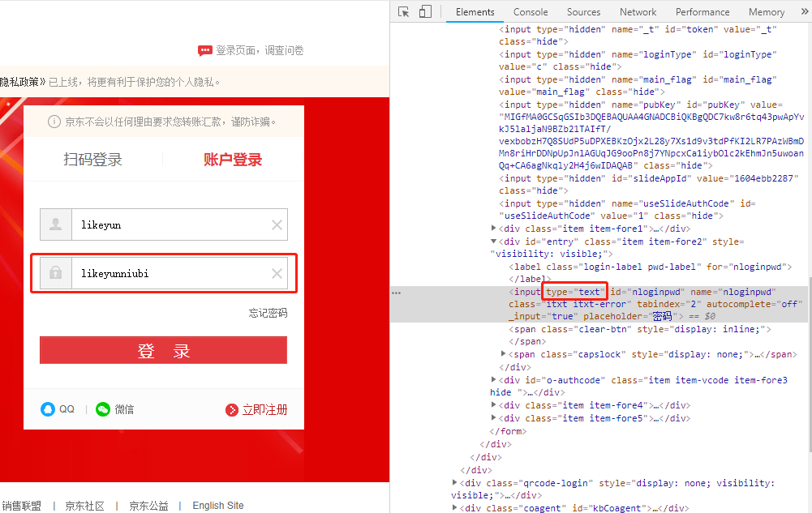Clear the username field with X icon
The height and width of the screenshot is (513, 812).
tap(277, 225)
